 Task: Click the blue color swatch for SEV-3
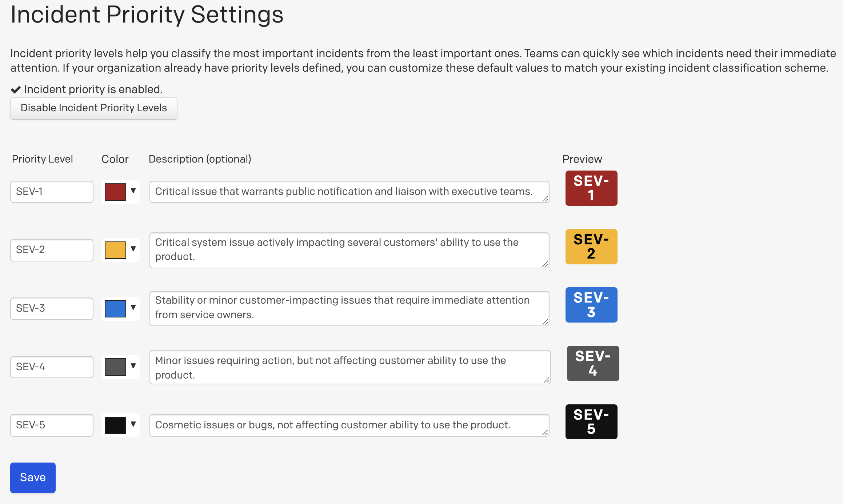pyautogui.click(x=115, y=308)
